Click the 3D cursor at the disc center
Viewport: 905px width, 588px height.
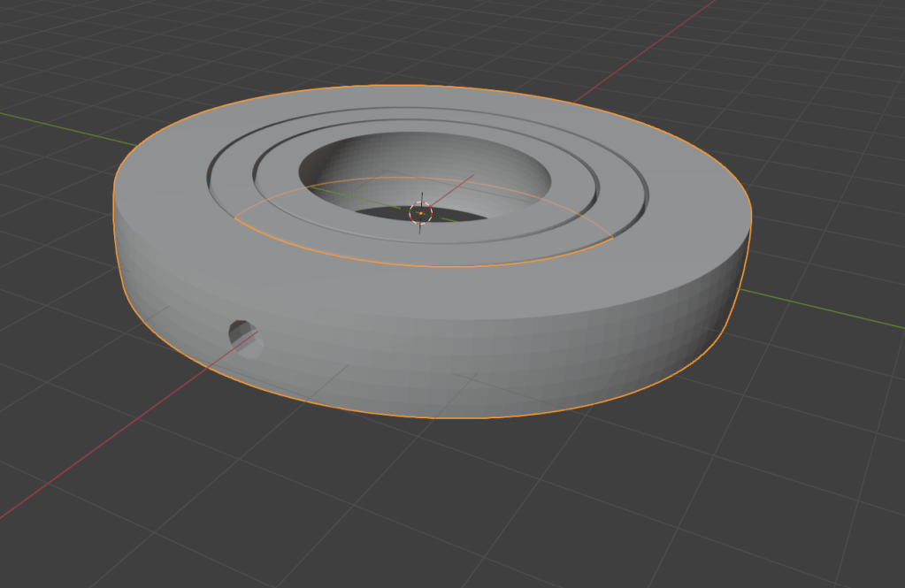pos(421,212)
